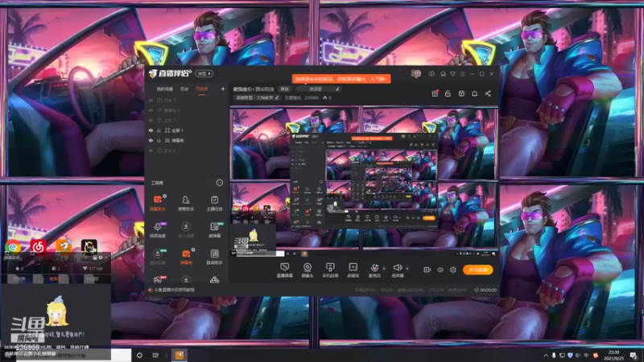Toggle lock on 弹幕秀 layer
Viewport: 644px width, 362px height.
[x=159, y=140]
